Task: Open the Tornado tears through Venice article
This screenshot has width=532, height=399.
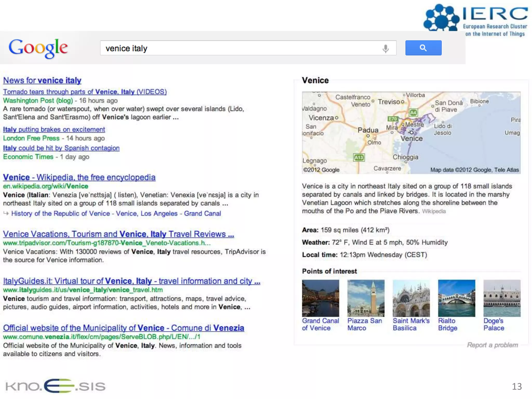Action: coord(85,92)
